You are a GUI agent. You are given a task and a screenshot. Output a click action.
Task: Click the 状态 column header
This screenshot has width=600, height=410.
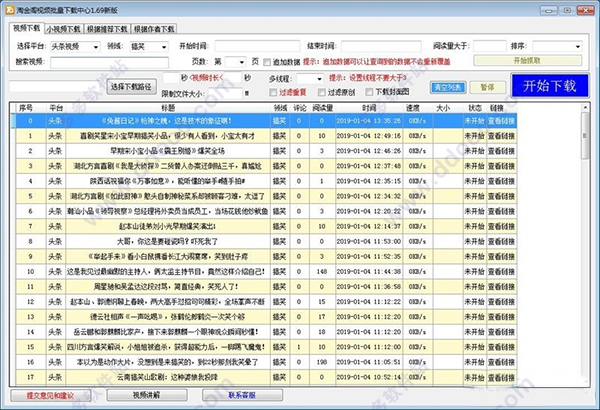tap(475, 108)
